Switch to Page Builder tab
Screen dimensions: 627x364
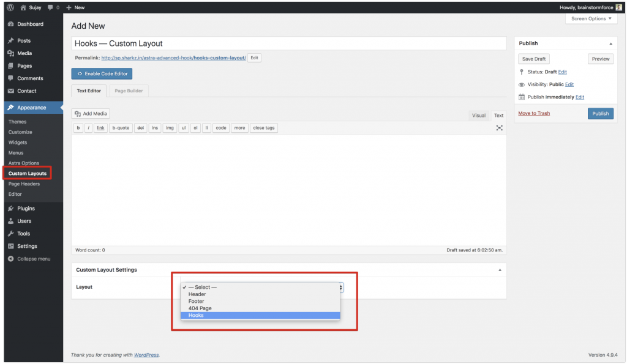point(129,91)
